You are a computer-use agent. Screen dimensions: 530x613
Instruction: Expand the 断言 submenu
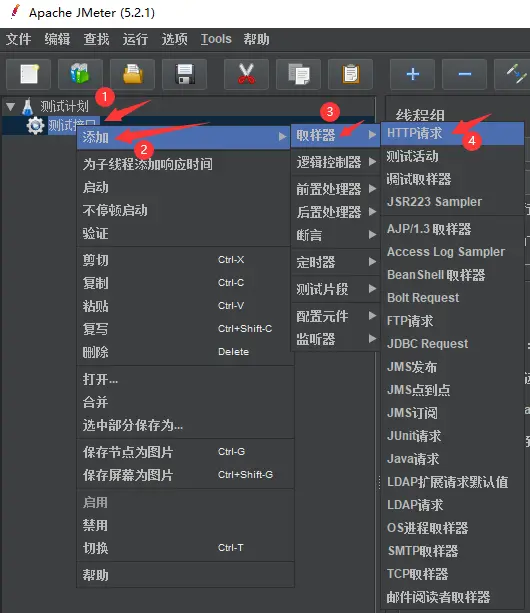click(336, 235)
